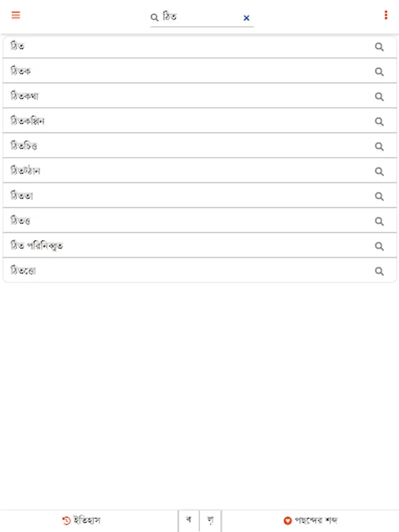Tap the magnifier in the last ঠিতত্তো row
399x532 pixels.
click(379, 271)
